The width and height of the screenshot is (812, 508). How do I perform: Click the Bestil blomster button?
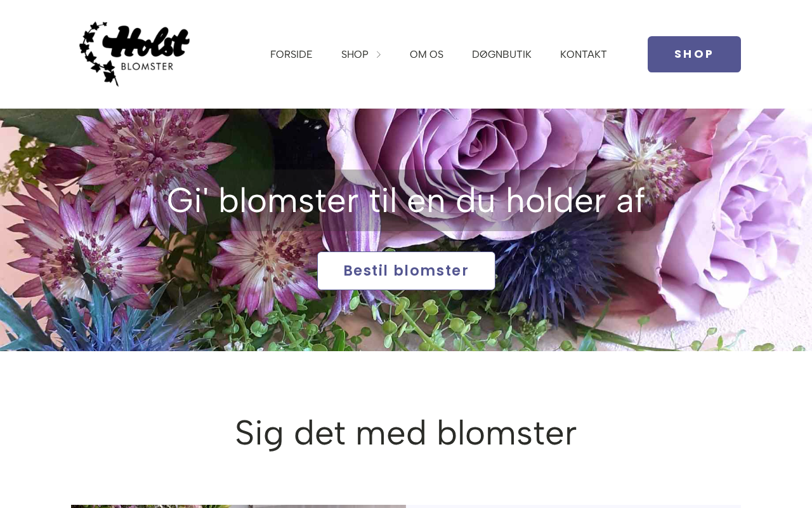coord(406,271)
